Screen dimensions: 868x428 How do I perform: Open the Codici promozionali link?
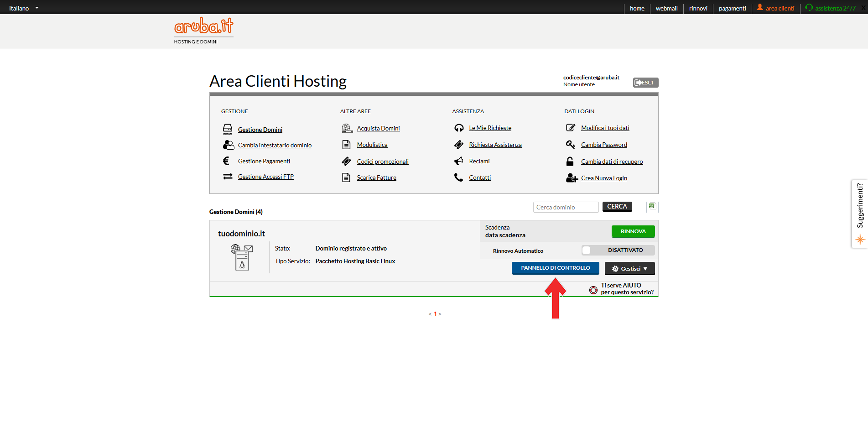coord(383,162)
